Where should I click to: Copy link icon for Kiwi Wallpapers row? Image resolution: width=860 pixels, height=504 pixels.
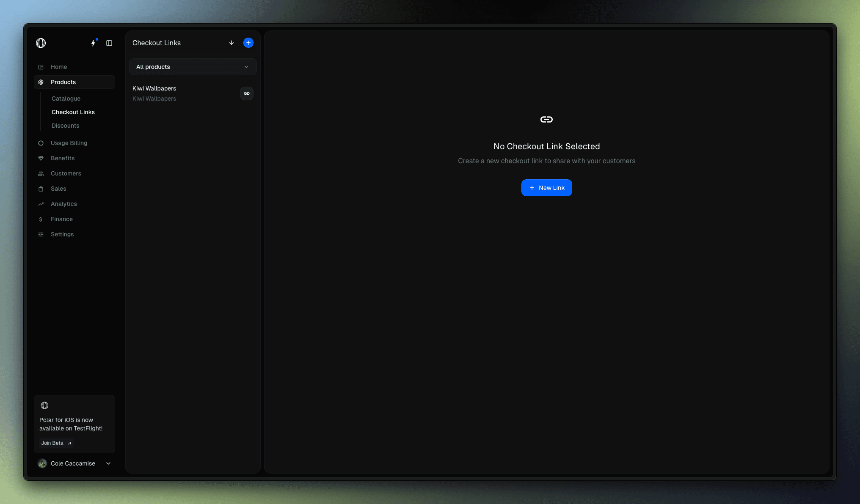point(247,93)
